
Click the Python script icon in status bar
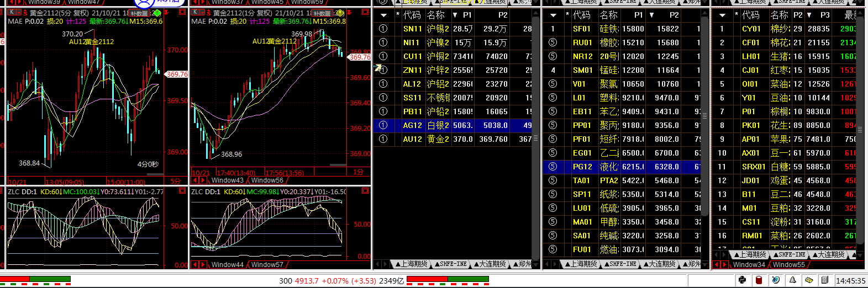(x=742, y=280)
